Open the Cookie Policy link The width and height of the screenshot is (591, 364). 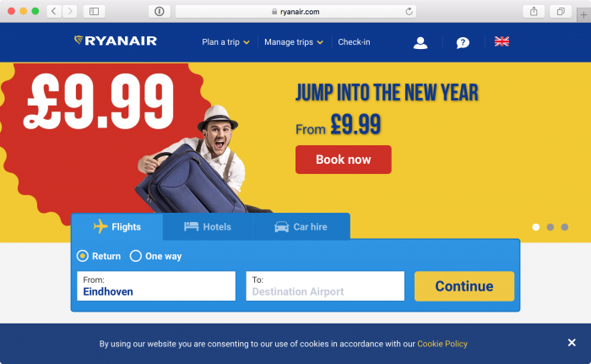click(x=442, y=344)
